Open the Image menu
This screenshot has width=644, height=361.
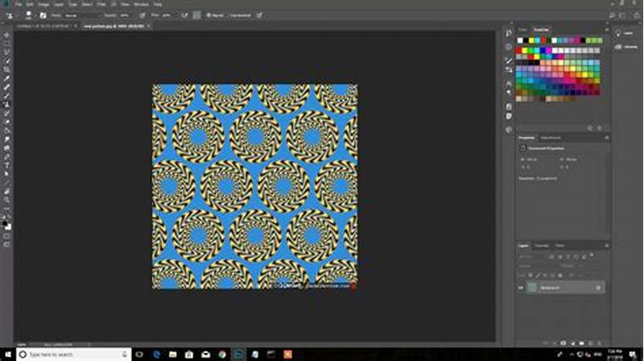[x=43, y=4]
